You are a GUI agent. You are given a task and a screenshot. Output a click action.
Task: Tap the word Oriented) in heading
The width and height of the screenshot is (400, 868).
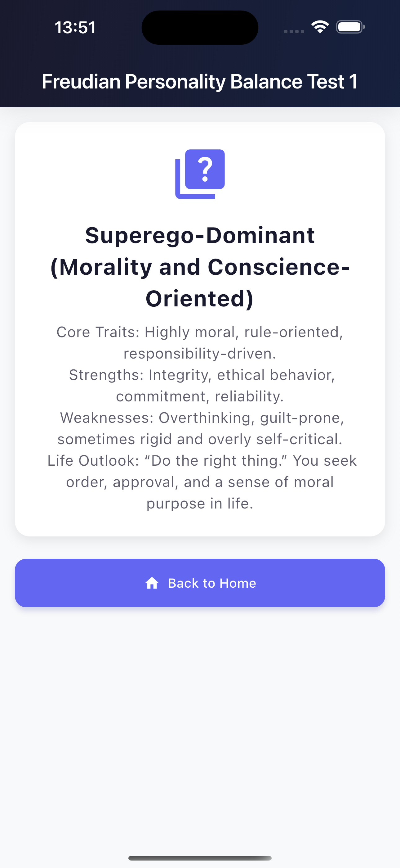pyautogui.click(x=200, y=299)
